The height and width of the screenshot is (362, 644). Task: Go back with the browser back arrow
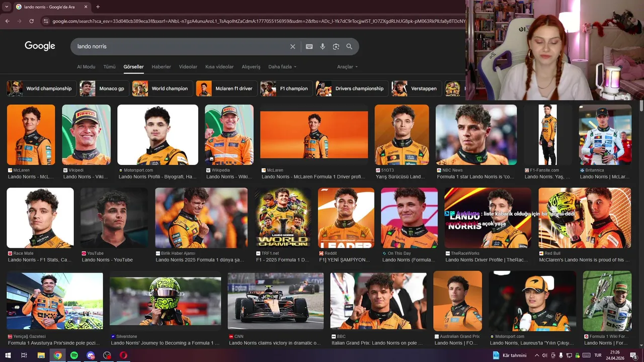(7, 21)
